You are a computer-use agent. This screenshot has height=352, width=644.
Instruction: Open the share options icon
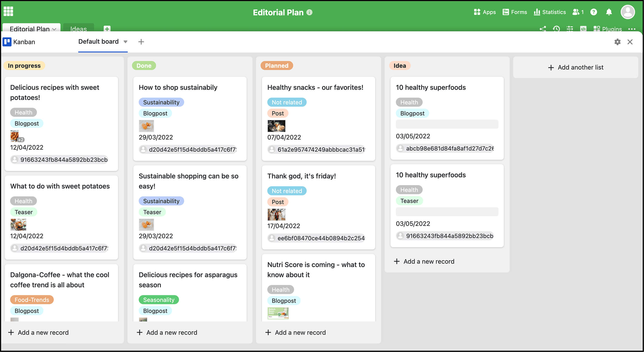(x=543, y=29)
